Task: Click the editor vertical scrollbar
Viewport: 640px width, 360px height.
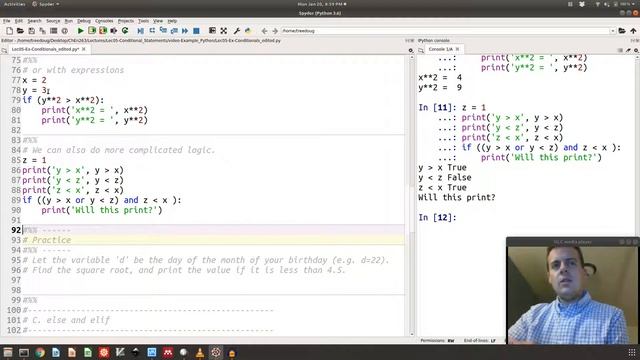Action: coord(411,196)
